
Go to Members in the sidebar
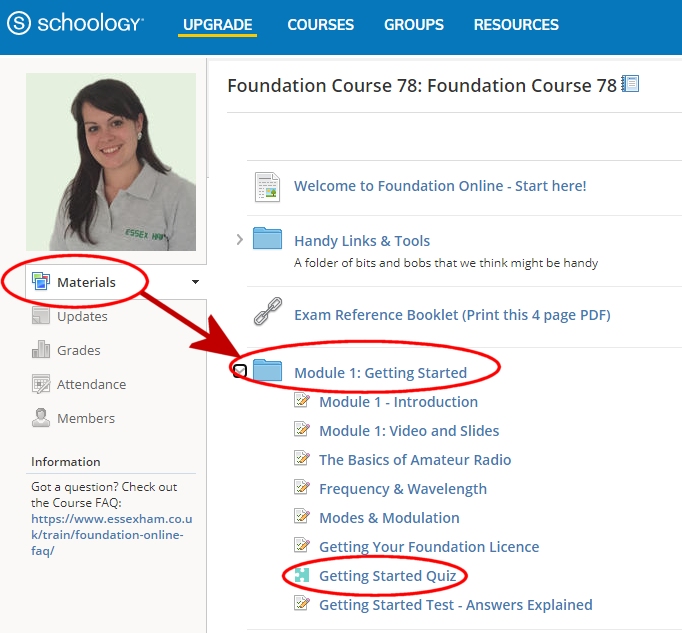tap(86, 418)
